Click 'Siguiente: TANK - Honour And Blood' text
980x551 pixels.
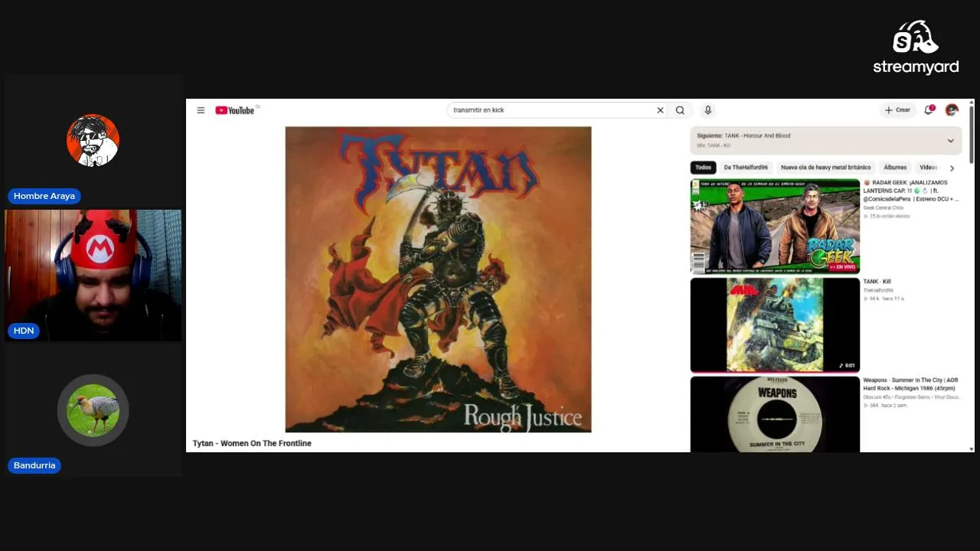click(x=743, y=136)
